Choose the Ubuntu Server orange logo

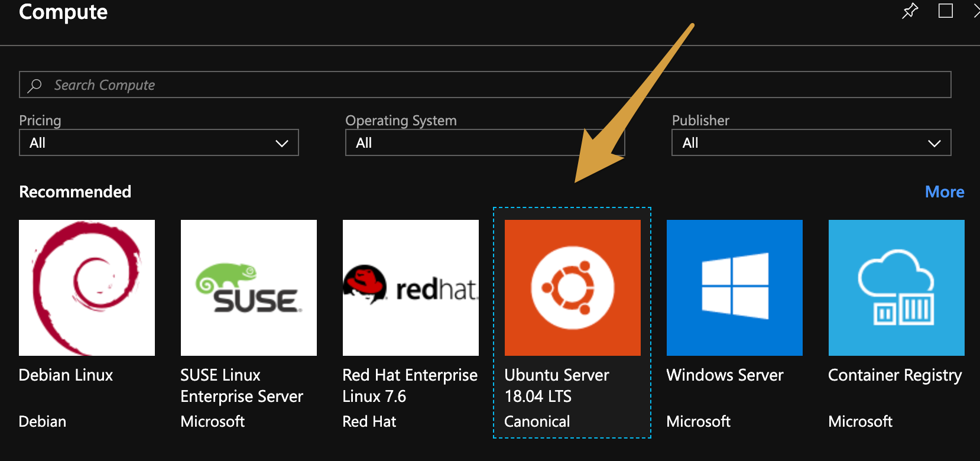point(573,288)
